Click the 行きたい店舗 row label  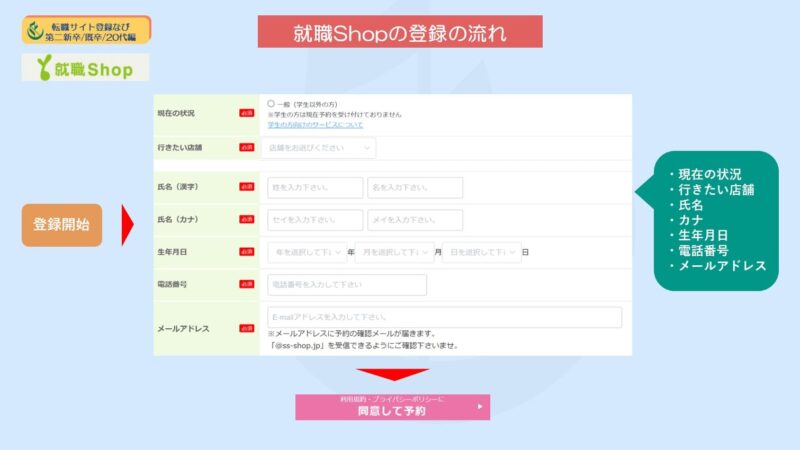pos(180,147)
